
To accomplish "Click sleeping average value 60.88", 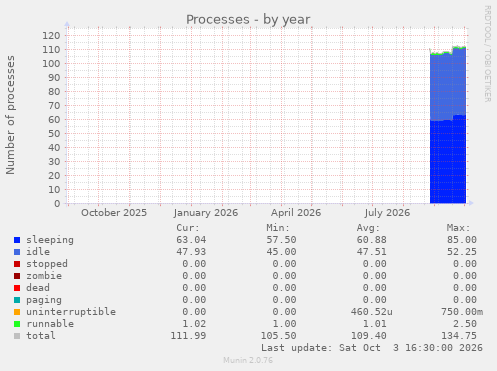I will [x=372, y=240].
